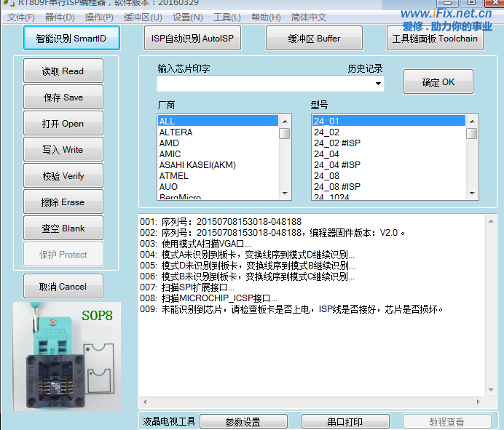Click the model list scrollbar thumb
Viewport: 504px width, 430px height.
click(472, 133)
